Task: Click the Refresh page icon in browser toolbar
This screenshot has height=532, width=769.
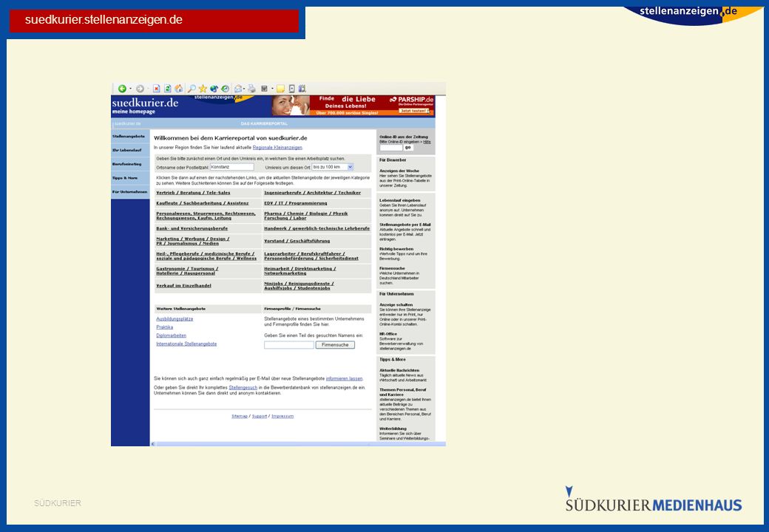Action: tap(167, 89)
